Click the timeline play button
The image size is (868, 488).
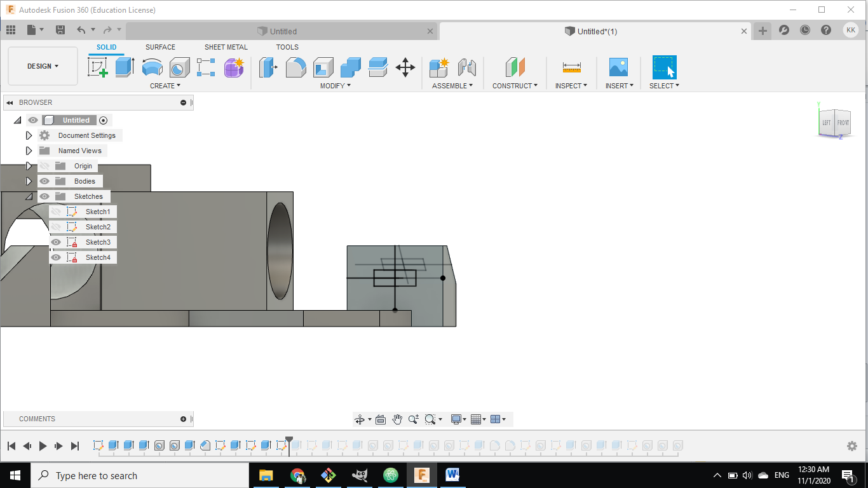click(x=43, y=446)
